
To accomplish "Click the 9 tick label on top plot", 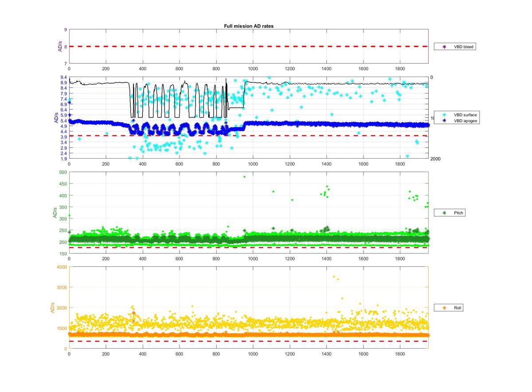I will [x=66, y=30].
